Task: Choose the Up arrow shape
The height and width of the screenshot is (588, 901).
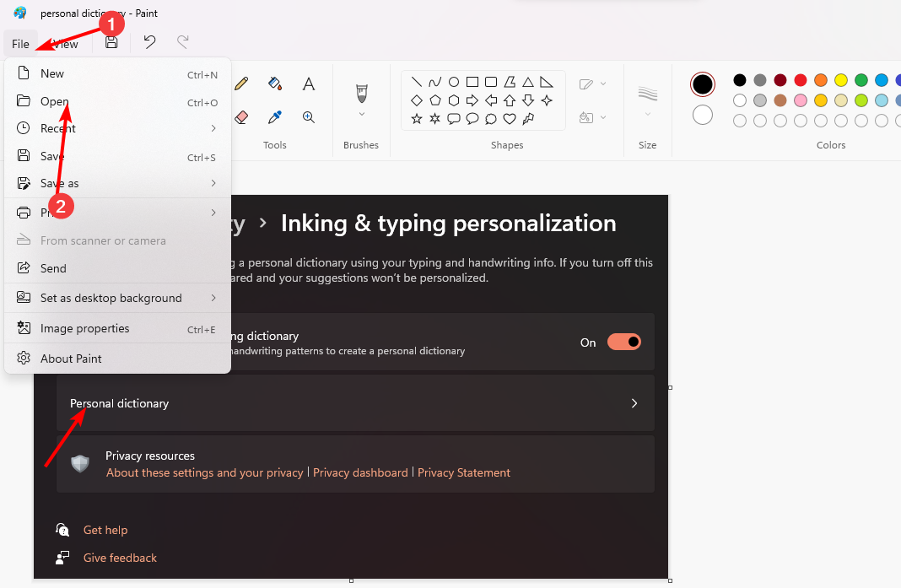Action: 509,100
